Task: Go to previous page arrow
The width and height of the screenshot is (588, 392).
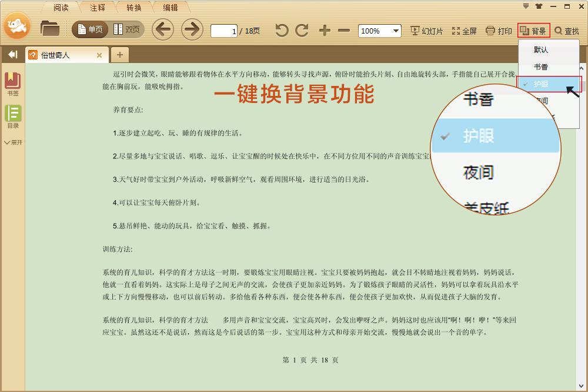Action: (x=162, y=29)
